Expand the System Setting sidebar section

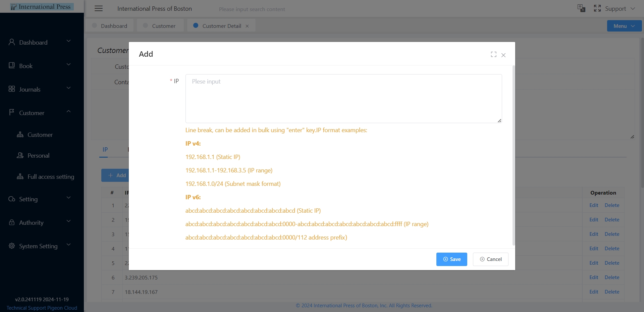(68, 245)
